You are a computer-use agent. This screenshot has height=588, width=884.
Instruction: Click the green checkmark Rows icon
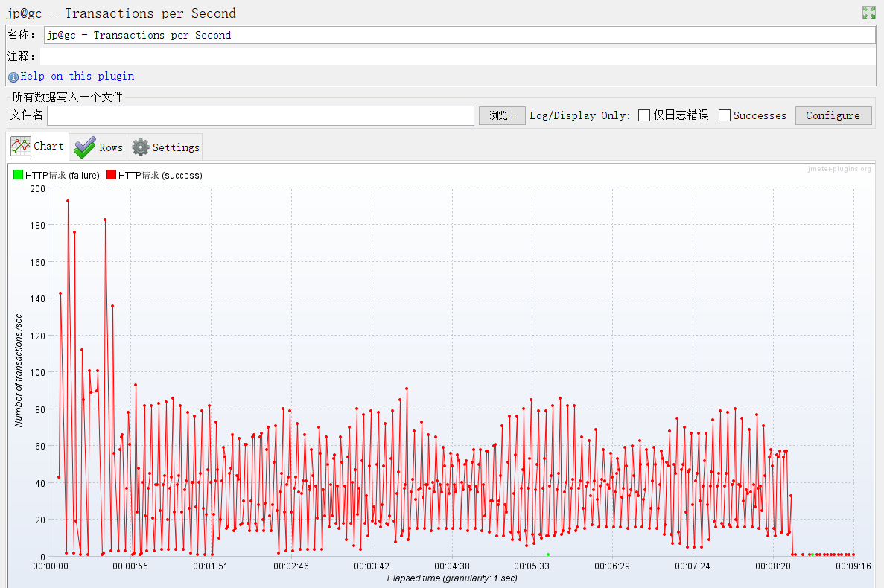85,147
